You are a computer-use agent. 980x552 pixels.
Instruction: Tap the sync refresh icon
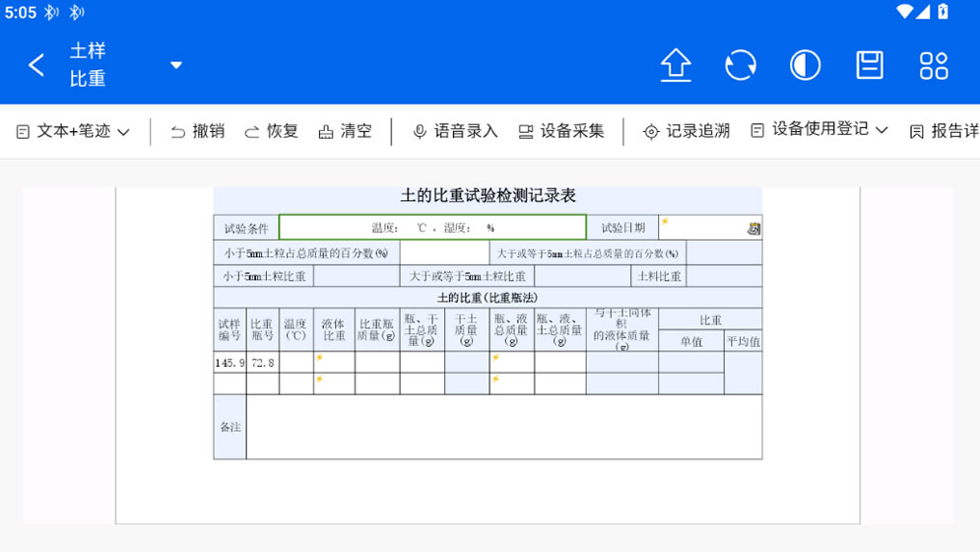tap(741, 65)
